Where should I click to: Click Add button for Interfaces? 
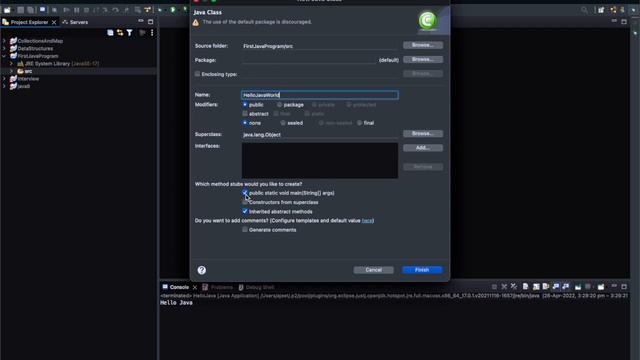tap(423, 148)
